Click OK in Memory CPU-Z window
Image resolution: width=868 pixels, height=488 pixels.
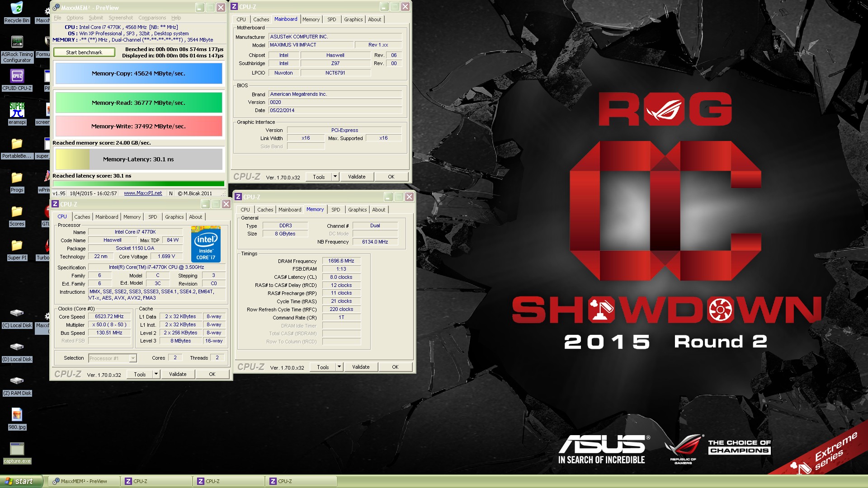(395, 367)
